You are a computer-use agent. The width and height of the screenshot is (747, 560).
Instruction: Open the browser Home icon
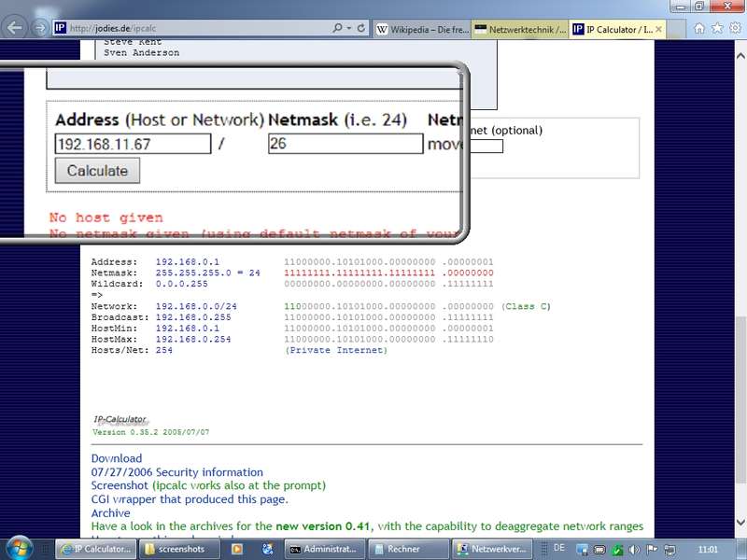click(x=699, y=28)
